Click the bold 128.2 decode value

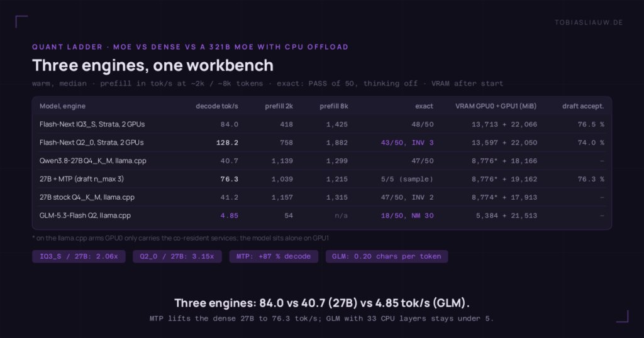pyautogui.click(x=227, y=143)
